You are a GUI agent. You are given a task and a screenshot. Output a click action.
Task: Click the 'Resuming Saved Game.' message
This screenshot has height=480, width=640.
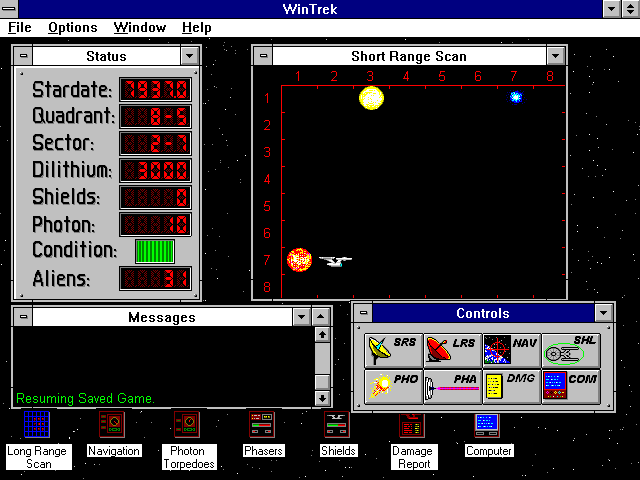point(85,398)
